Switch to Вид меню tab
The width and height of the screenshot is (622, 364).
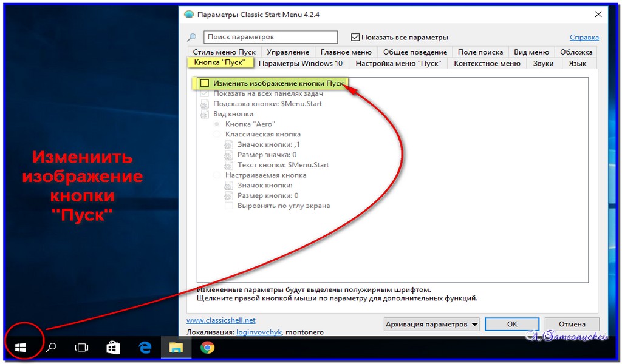(531, 52)
